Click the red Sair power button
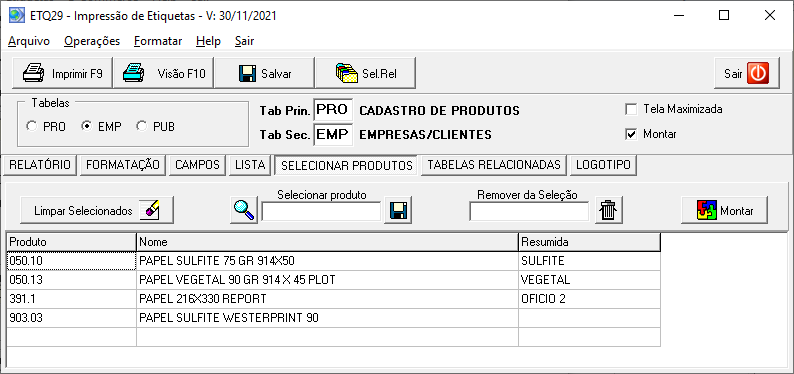This screenshot has width=794, height=374. 746,73
